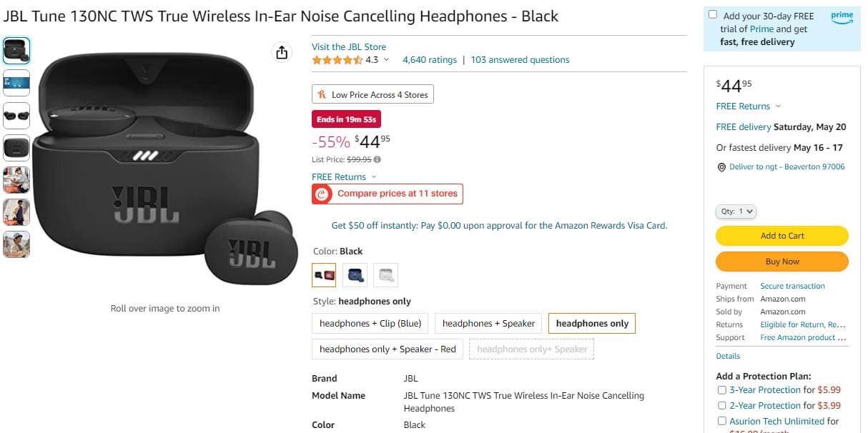Viewport: 868px width, 433px height.
Task: Click the Buy Now button
Action: point(781,262)
